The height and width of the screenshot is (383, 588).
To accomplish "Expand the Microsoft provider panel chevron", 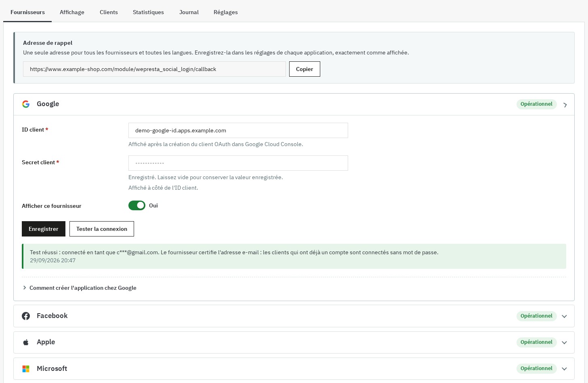I will [x=565, y=369].
